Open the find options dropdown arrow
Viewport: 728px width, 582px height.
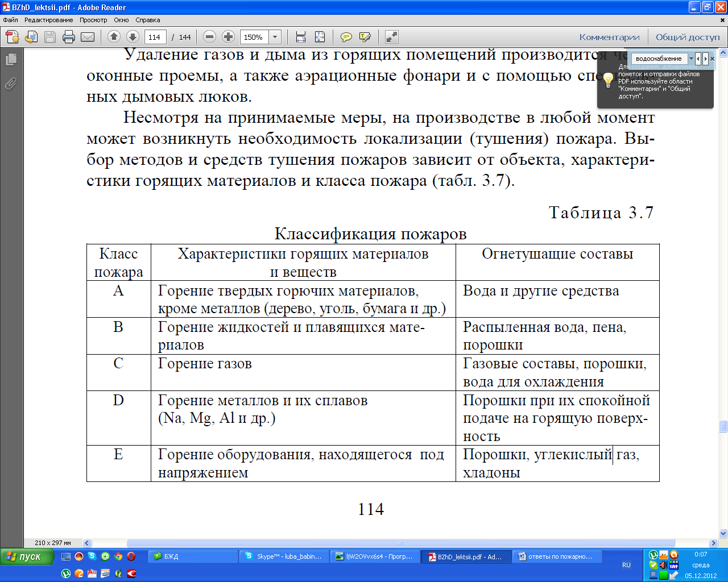691,59
